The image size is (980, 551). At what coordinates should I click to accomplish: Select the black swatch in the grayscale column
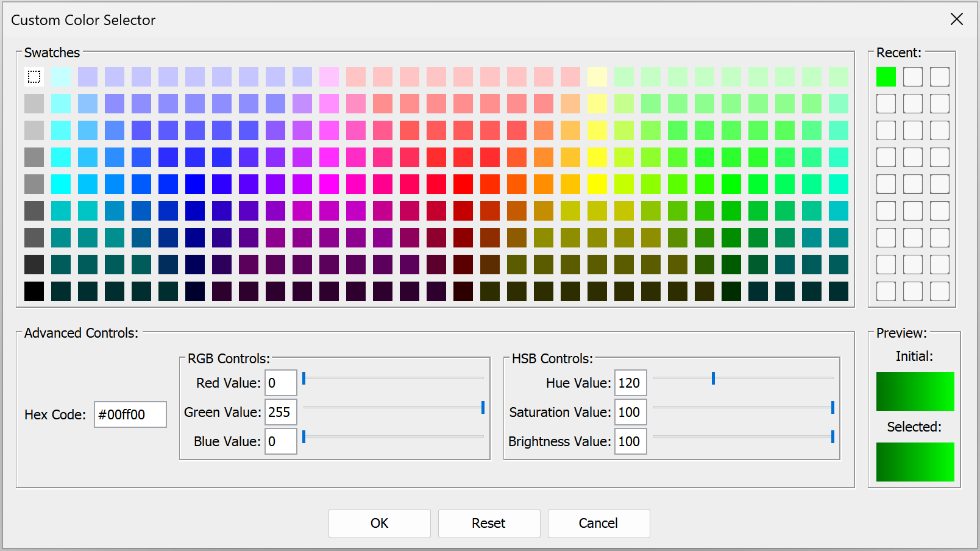pyautogui.click(x=34, y=291)
